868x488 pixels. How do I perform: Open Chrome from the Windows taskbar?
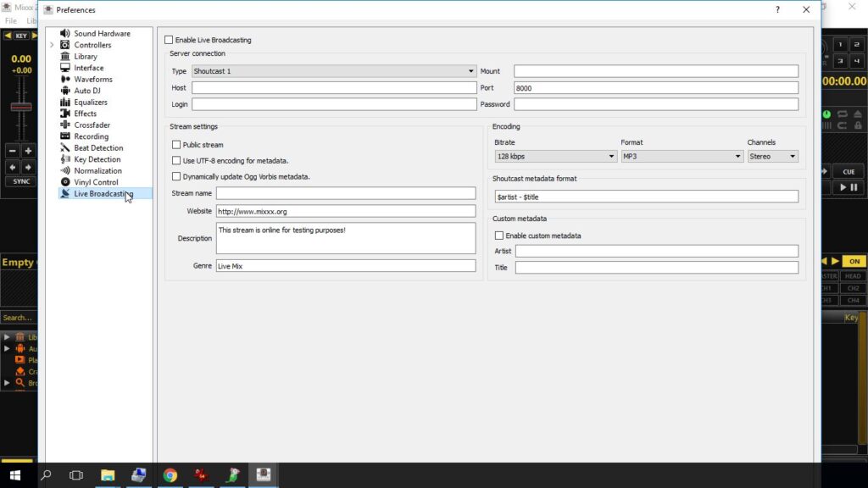click(x=170, y=475)
